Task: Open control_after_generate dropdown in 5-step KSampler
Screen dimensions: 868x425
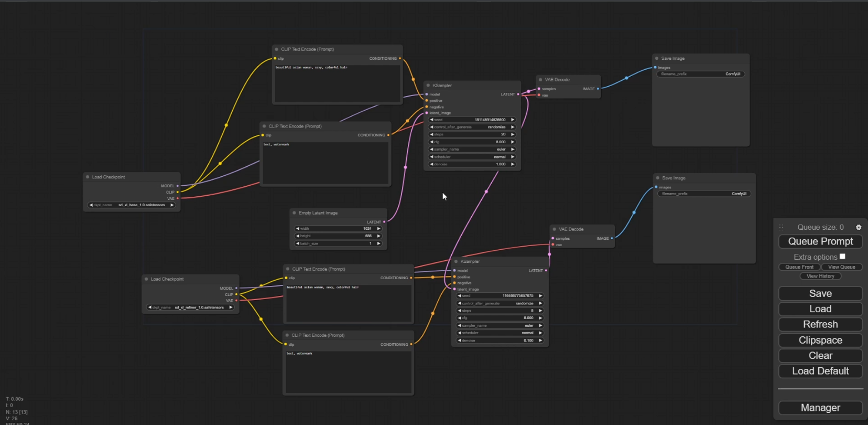Action: tap(500, 303)
